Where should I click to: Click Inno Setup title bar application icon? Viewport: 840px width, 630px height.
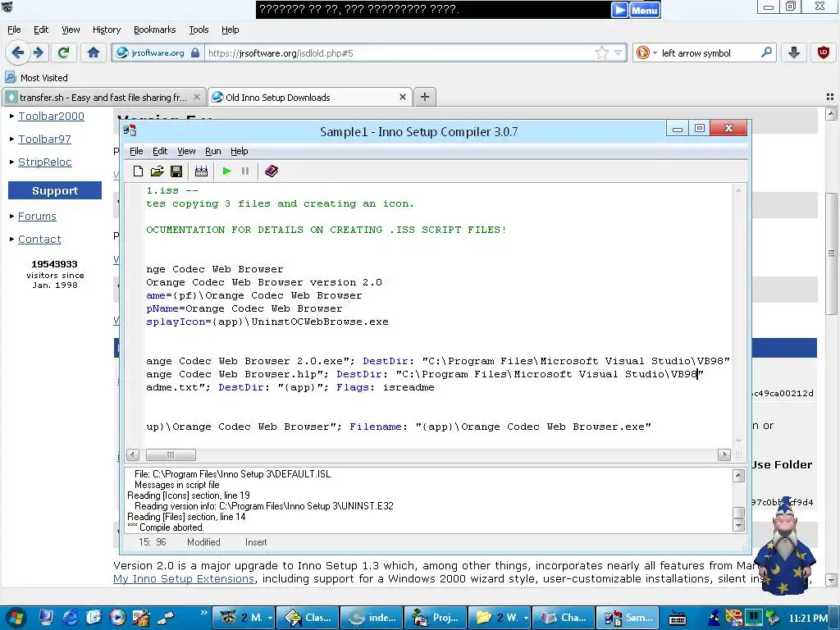tap(130, 130)
